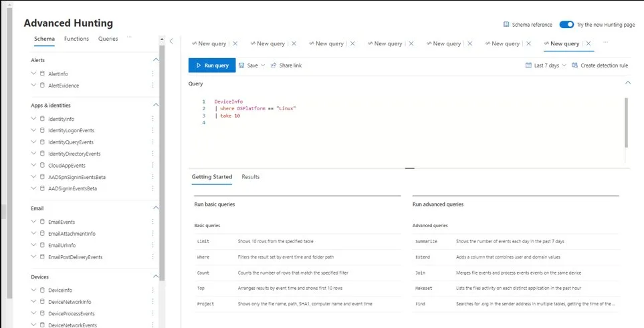This screenshot has width=644, height=328.
Task: Click the DeviceNetworkInfo table icon
Action: 42,301
